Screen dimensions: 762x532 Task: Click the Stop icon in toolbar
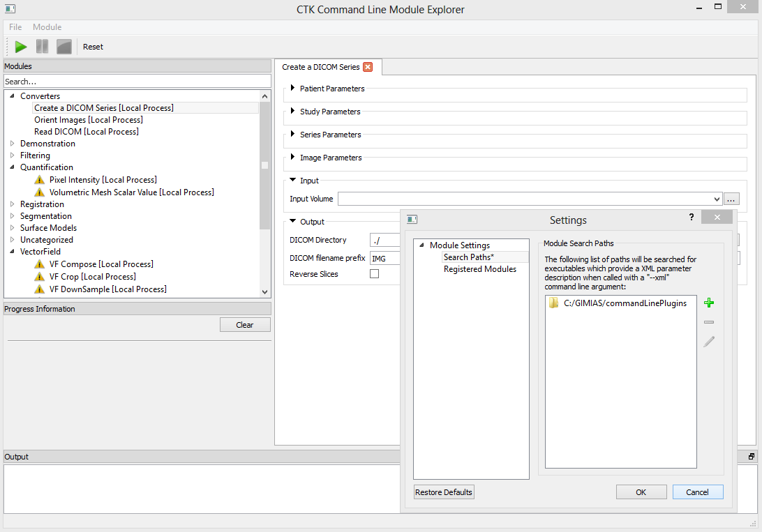tap(64, 47)
